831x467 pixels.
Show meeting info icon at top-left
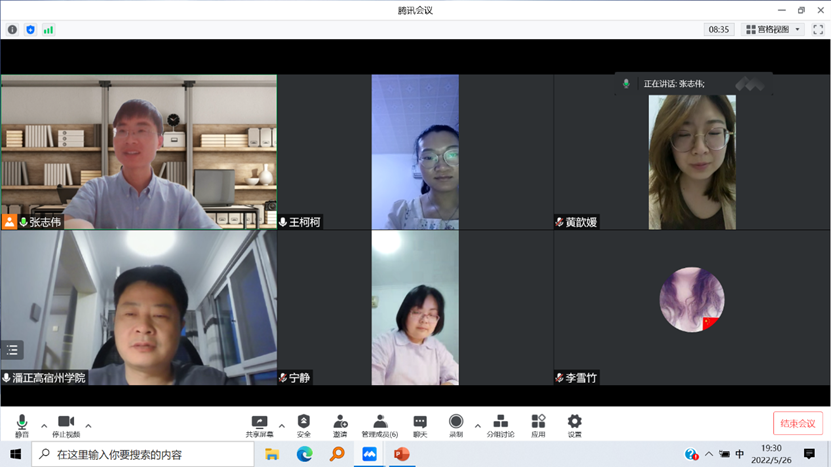click(x=13, y=30)
